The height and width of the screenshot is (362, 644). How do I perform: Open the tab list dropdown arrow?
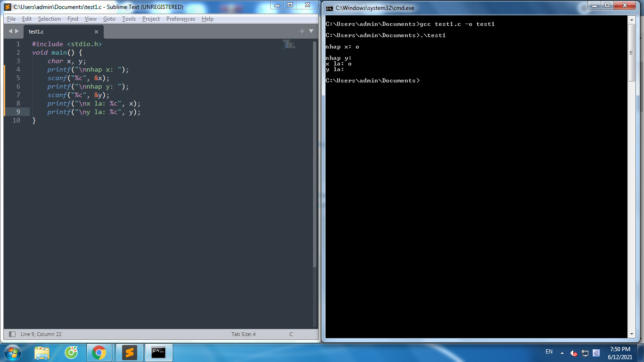click(311, 31)
